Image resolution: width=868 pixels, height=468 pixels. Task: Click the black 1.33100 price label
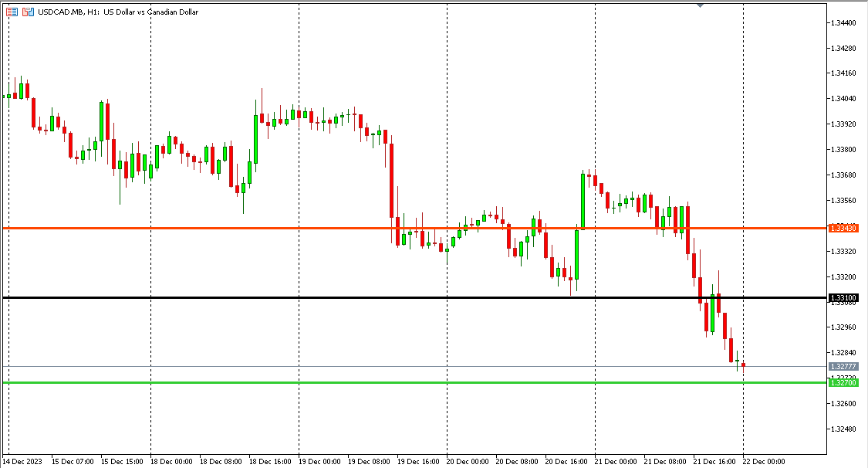843,297
